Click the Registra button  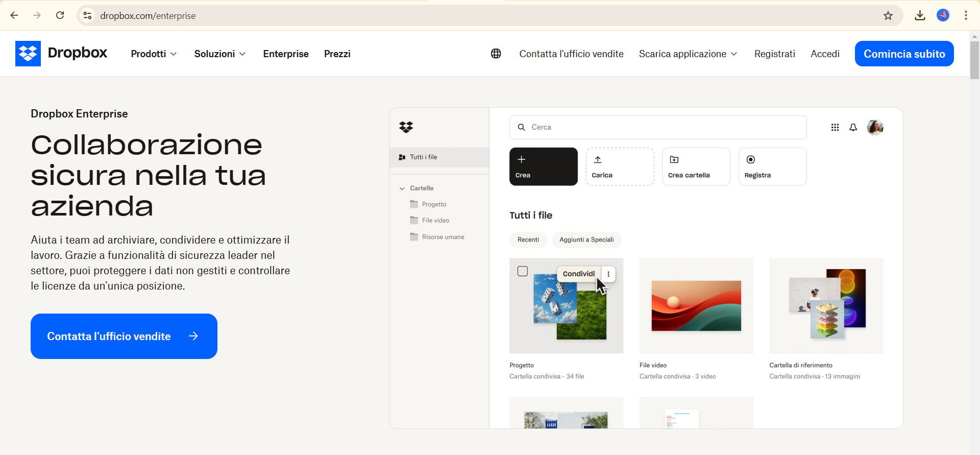point(773,166)
